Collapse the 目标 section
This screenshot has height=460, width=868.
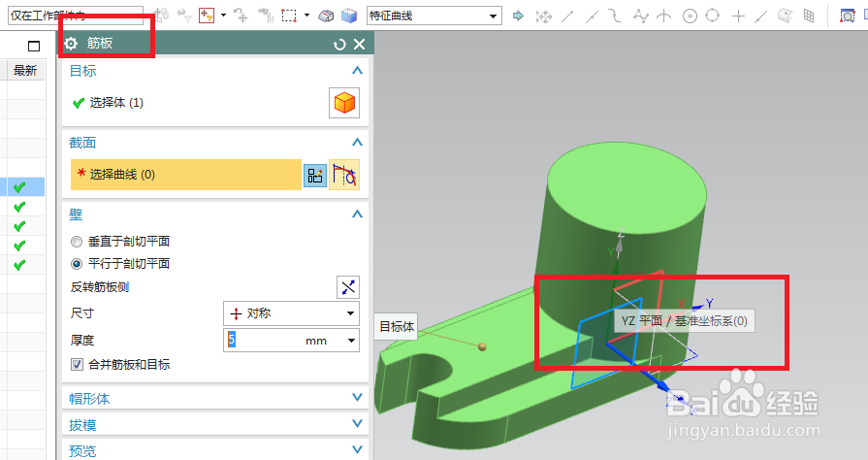(357, 71)
